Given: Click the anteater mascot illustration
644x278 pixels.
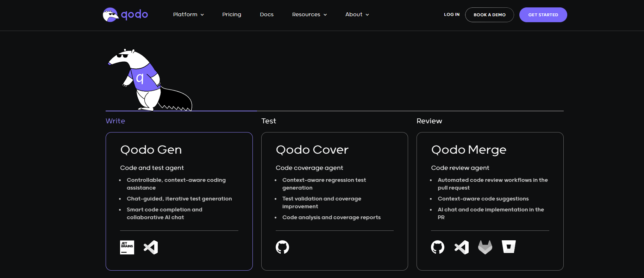Looking at the screenshot, I should coord(150,80).
